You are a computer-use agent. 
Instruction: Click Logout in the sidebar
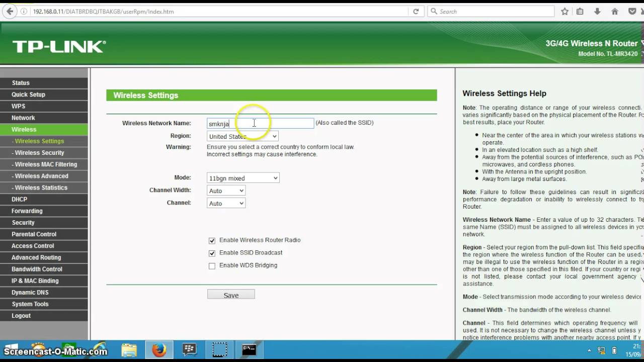pyautogui.click(x=44, y=315)
